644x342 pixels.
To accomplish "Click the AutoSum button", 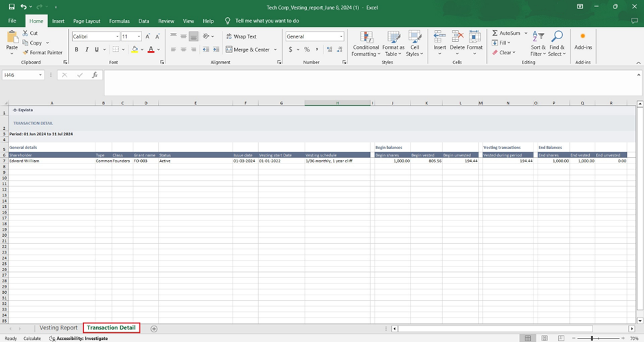I will click(x=506, y=33).
